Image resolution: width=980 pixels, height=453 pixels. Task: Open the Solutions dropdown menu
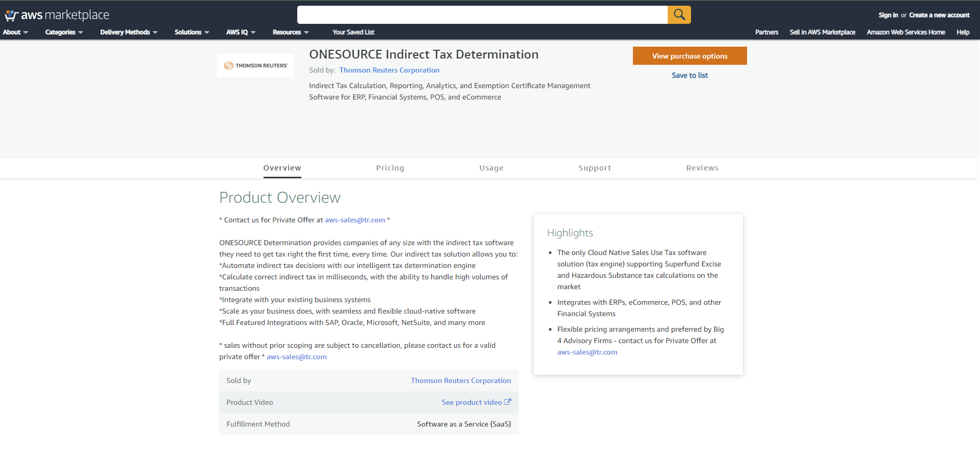tap(192, 32)
